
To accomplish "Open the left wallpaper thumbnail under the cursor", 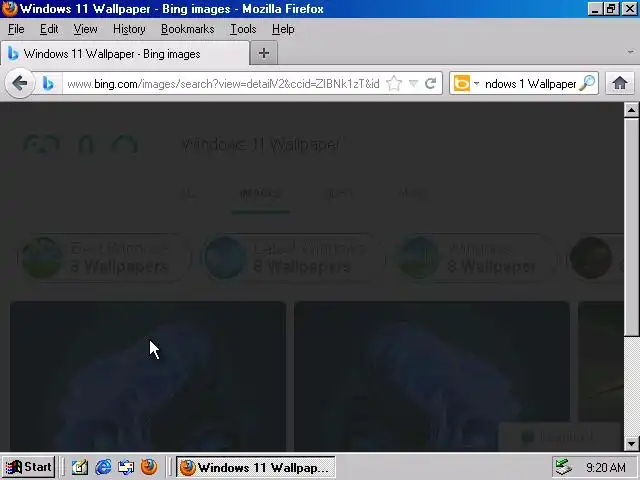I will (x=147, y=376).
